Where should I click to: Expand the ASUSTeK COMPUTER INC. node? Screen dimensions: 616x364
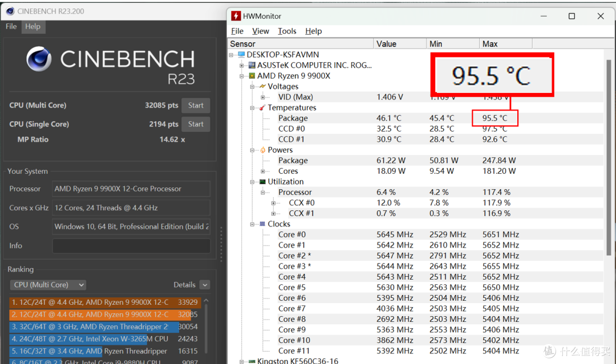point(242,66)
